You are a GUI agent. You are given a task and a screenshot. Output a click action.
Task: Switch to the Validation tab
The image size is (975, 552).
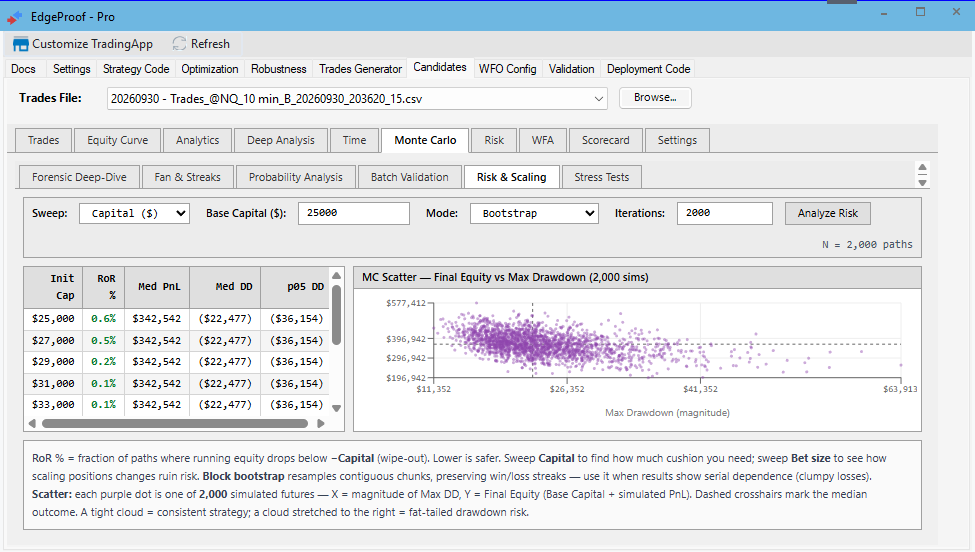tap(571, 69)
